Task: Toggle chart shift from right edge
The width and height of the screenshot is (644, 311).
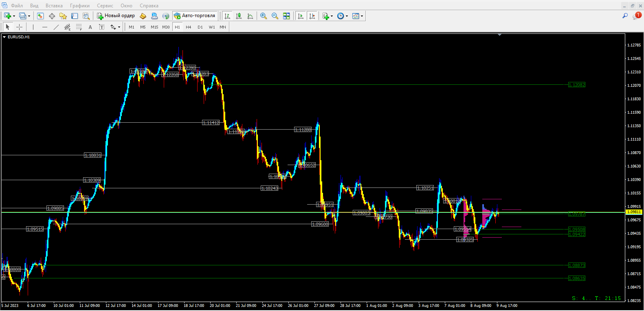Action: point(312,16)
